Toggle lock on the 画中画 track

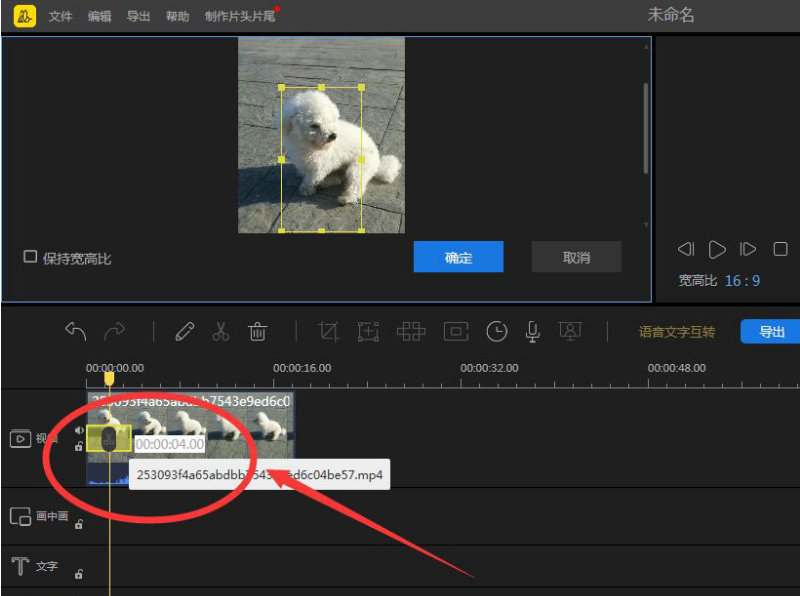coord(79,524)
